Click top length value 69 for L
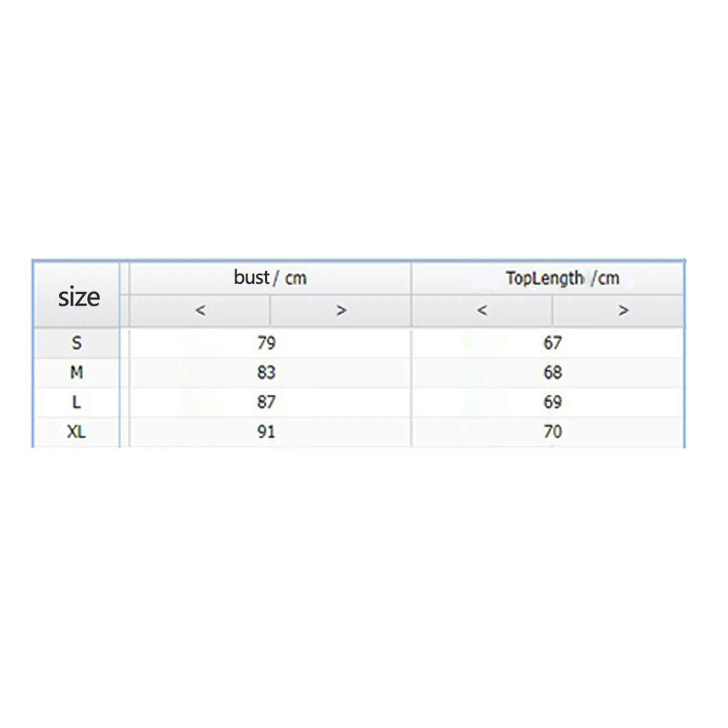728x728 pixels. tap(553, 402)
